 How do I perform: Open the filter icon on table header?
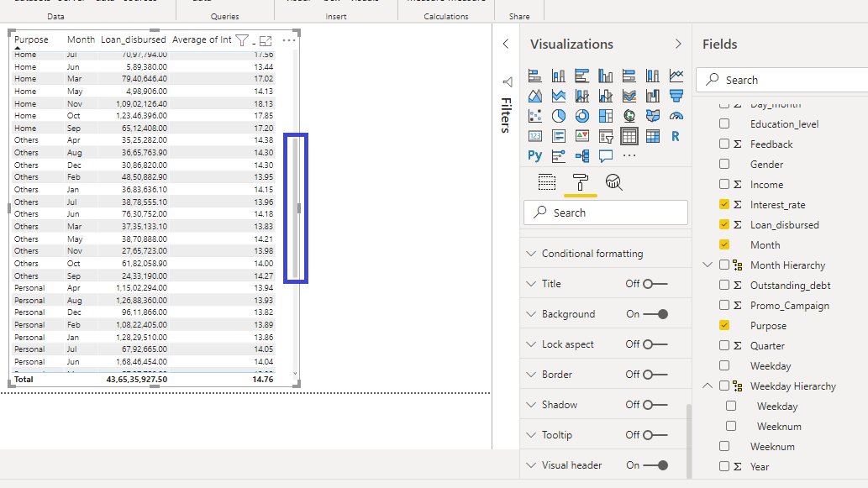tap(242, 40)
